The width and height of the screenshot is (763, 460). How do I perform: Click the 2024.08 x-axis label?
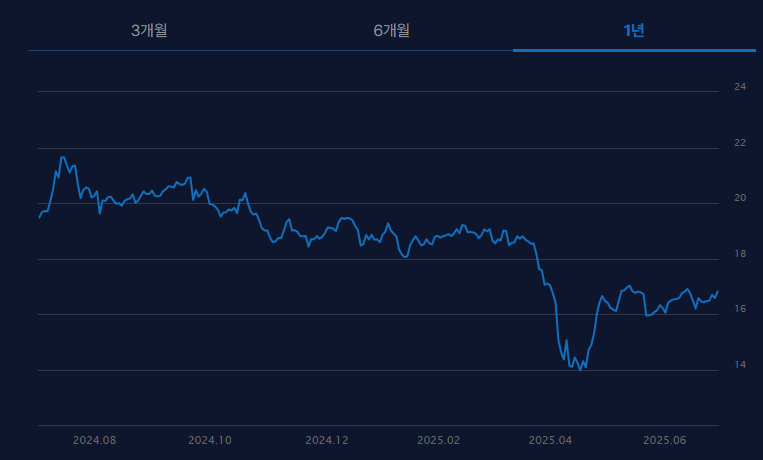point(94,440)
